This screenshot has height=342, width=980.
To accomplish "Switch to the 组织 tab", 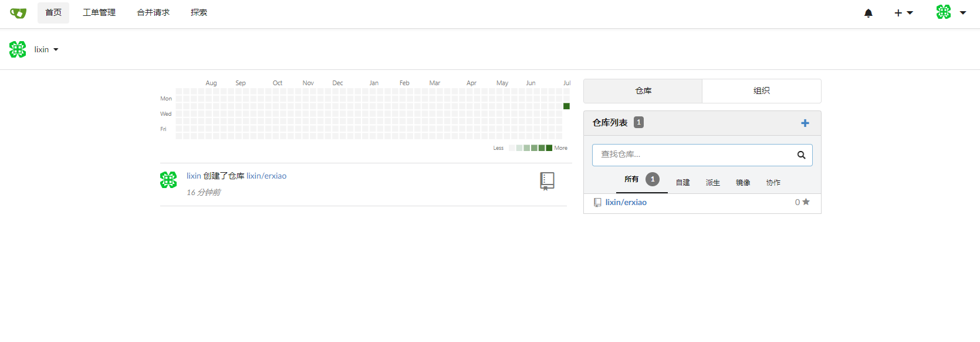I will coord(761,90).
